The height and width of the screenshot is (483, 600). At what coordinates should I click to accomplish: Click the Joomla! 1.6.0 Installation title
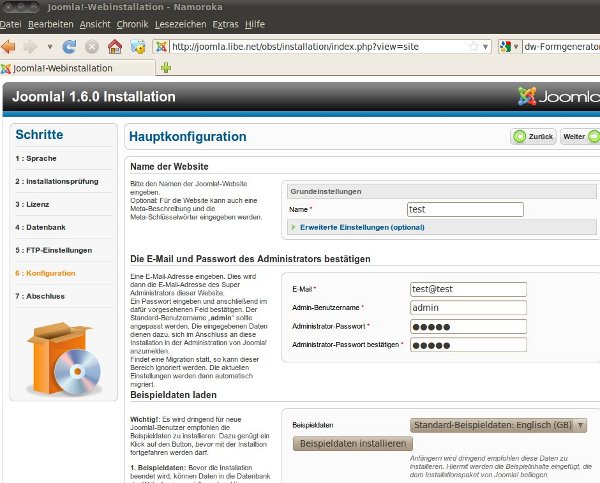coord(94,96)
